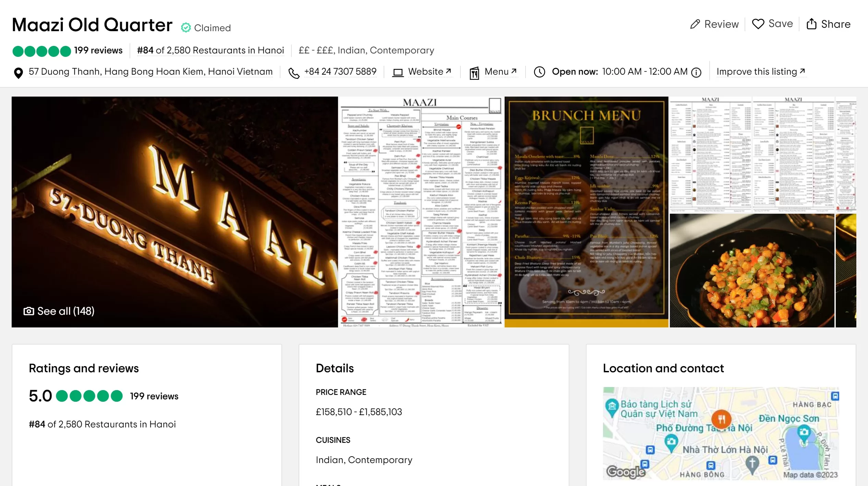This screenshot has width=868, height=486.
Task: Click the orange restaurant pin on map
Action: 721,419
